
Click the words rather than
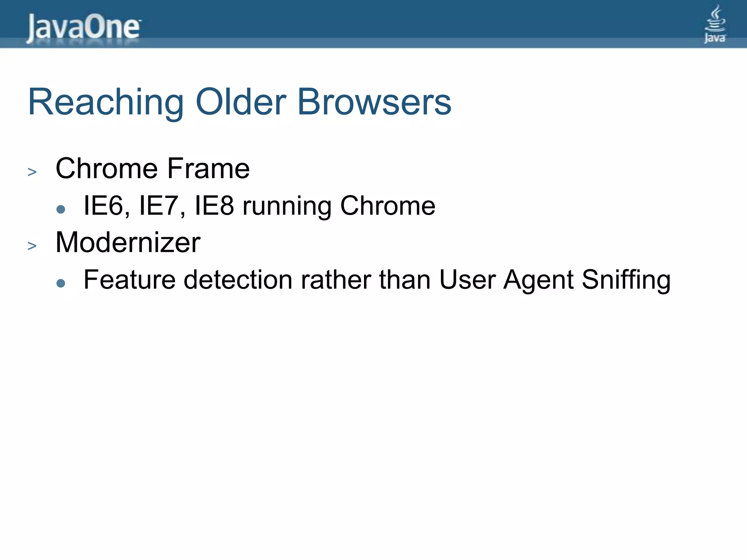(365, 280)
